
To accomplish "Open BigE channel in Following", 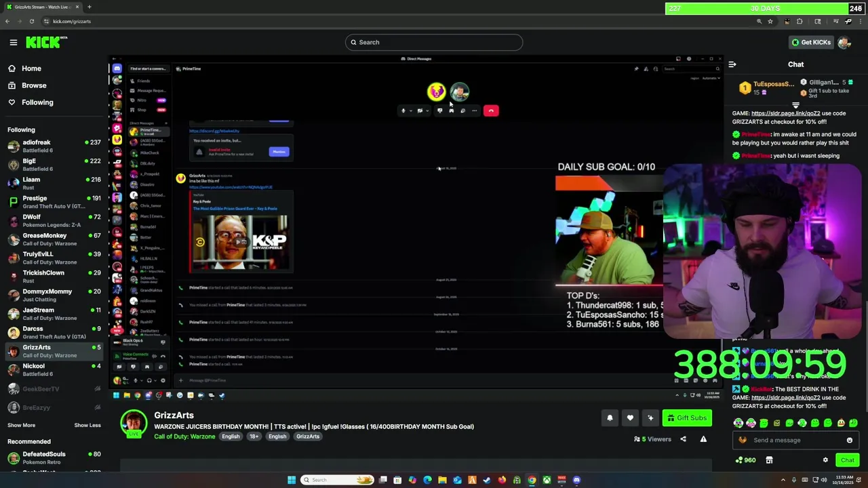I will [x=54, y=165].
